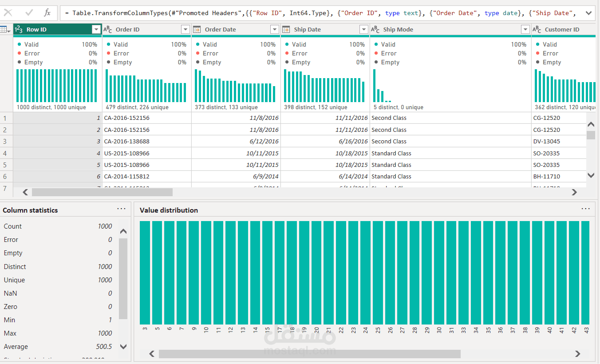Screen dimensions: 600x364
Task: Select the Customer ID column header
Action: [562, 30]
